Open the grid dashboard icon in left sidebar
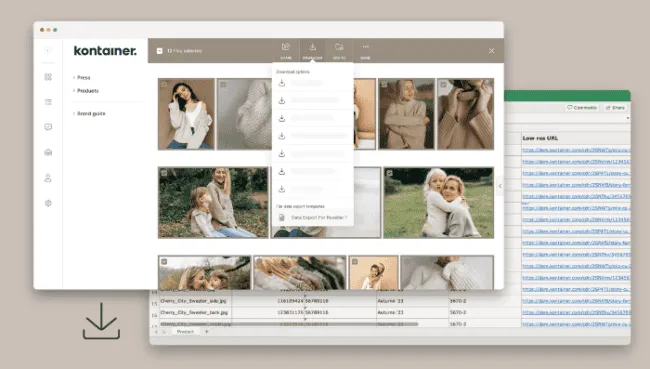 48,77
